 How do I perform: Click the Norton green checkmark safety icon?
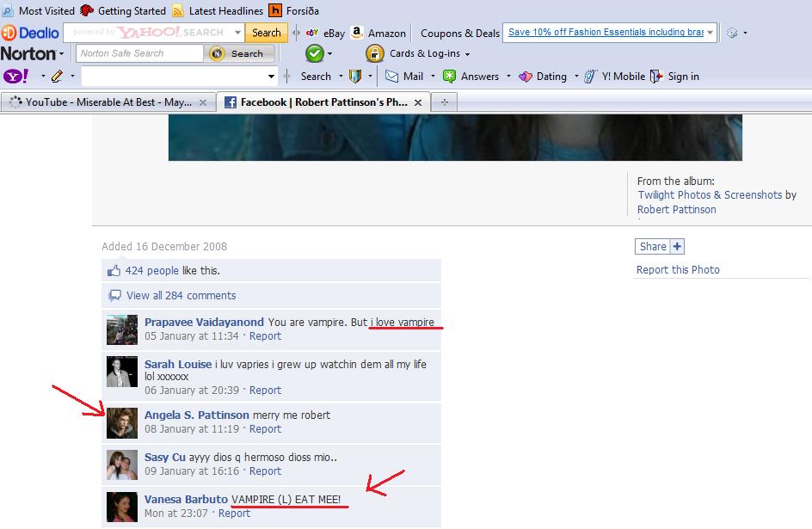[x=314, y=53]
